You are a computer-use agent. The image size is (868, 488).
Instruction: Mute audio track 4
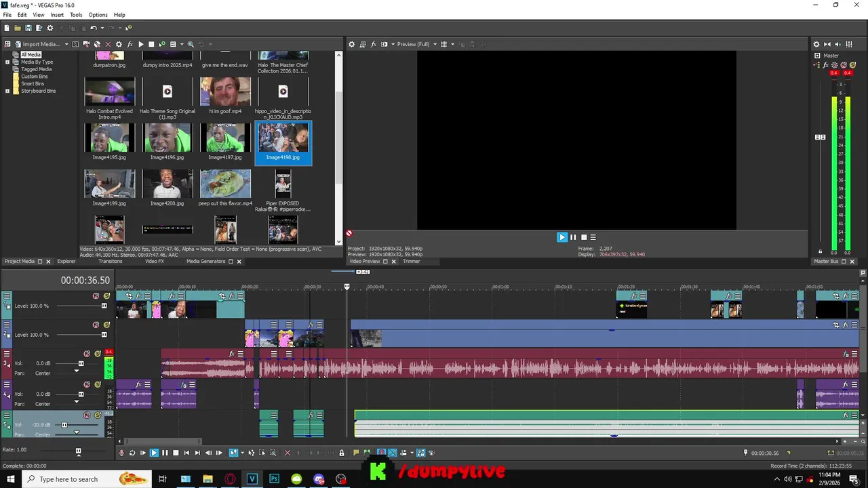tap(87, 384)
